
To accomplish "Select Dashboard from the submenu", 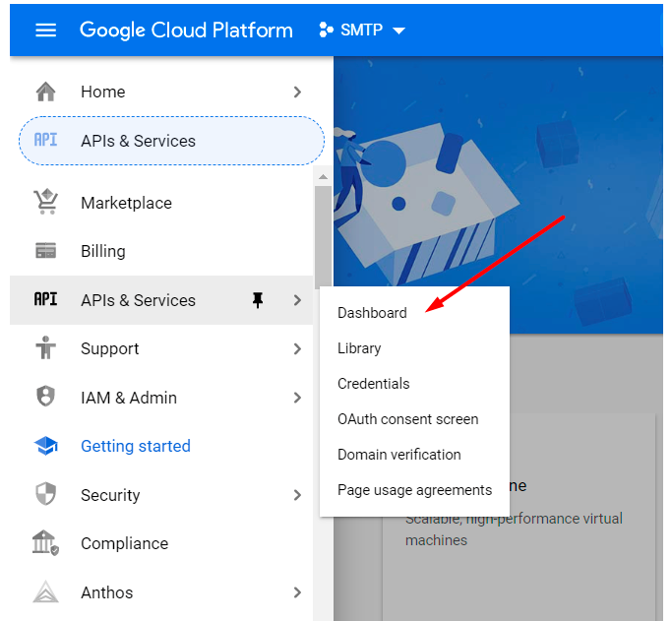I will (372, 313).
